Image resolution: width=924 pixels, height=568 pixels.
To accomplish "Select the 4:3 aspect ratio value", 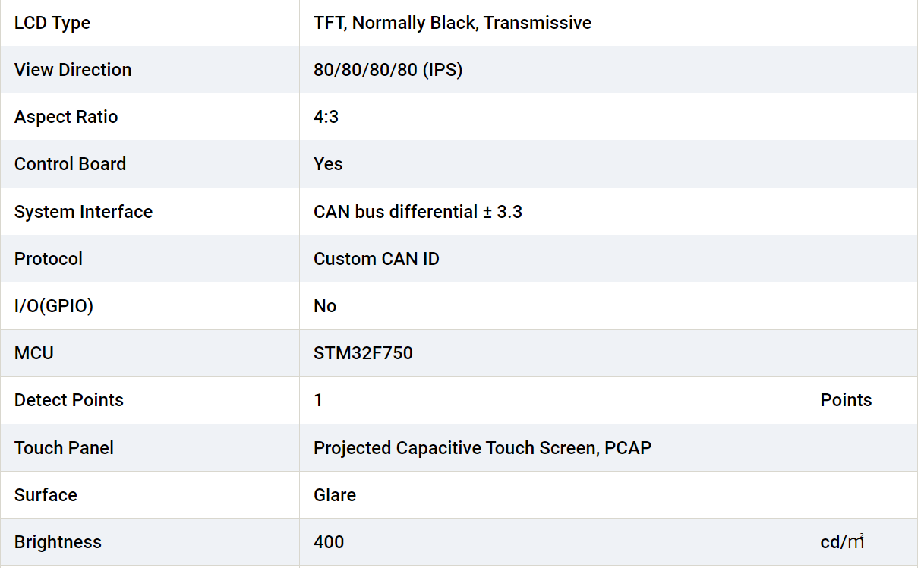I will [326, 117].
